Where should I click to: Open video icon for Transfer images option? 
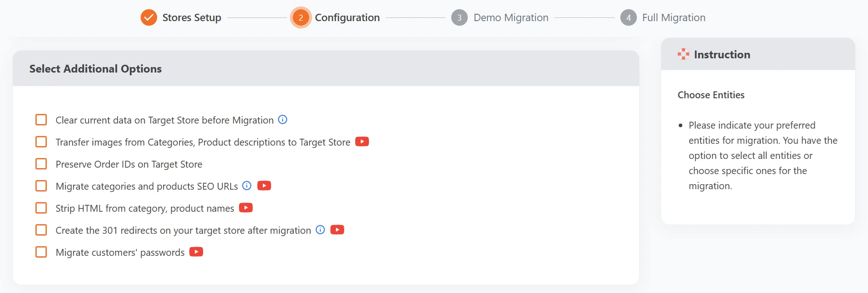(x=362, y=141)
